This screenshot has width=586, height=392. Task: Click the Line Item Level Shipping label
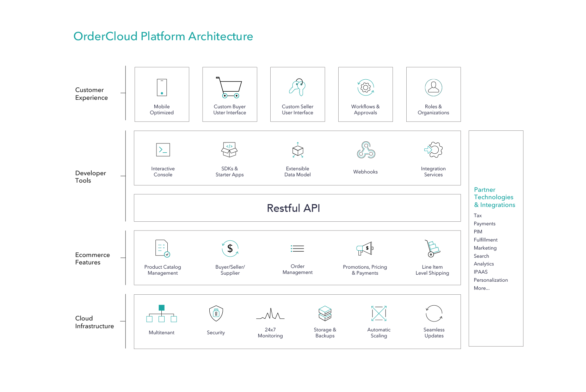(x=432, y=270)
